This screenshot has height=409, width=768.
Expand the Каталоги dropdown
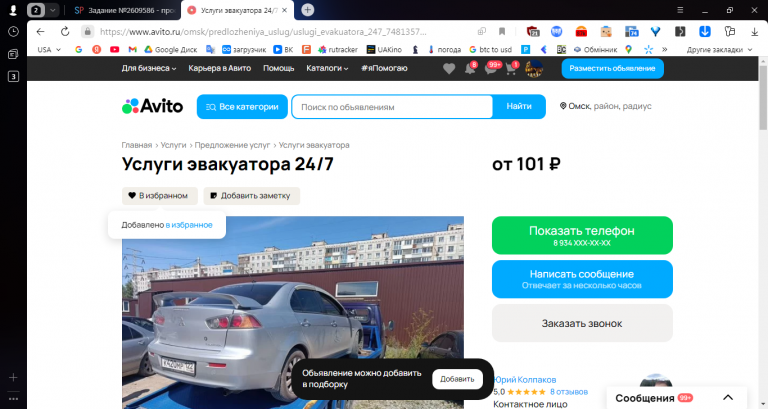327,69
